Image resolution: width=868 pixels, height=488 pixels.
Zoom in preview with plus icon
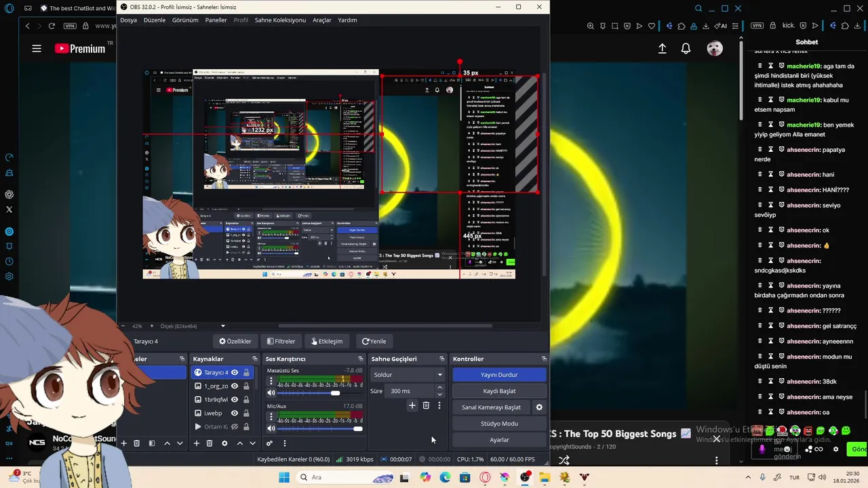tap(151, 326)
